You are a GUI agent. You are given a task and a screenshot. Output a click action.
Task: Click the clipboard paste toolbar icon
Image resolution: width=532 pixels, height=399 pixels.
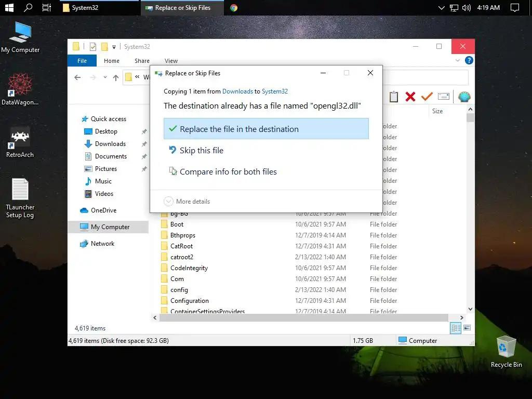click(x=394, y=97)
